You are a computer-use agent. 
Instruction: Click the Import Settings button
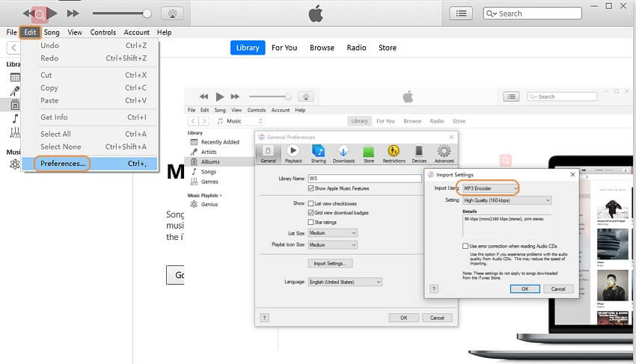click(330, 264)
